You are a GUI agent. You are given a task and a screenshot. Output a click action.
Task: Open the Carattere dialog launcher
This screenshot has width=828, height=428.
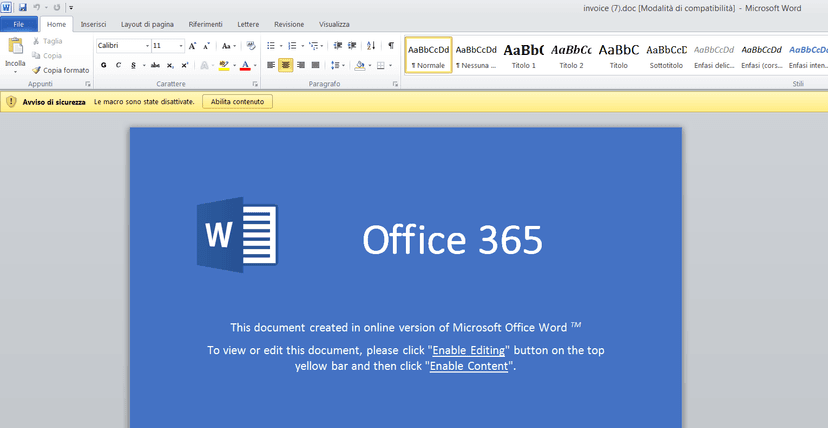(x=255, y=84)
